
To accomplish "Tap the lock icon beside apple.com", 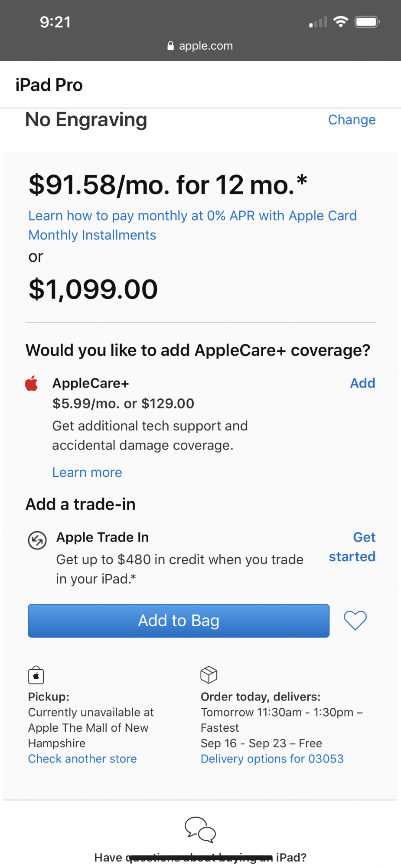I will tap(171, 46).
